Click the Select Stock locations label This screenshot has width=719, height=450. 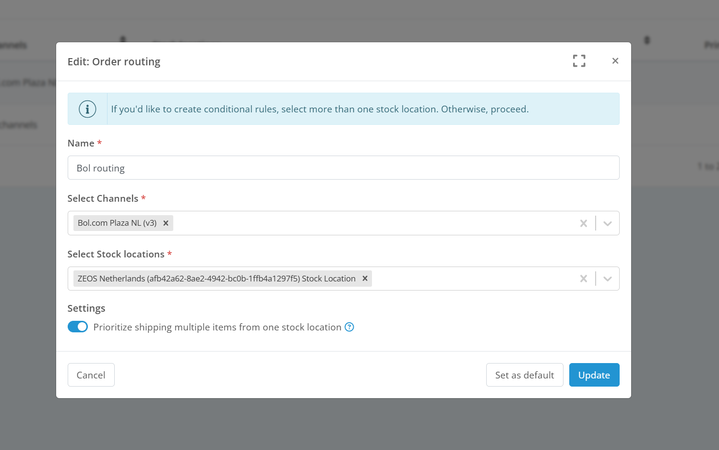(x=116, y=254)
